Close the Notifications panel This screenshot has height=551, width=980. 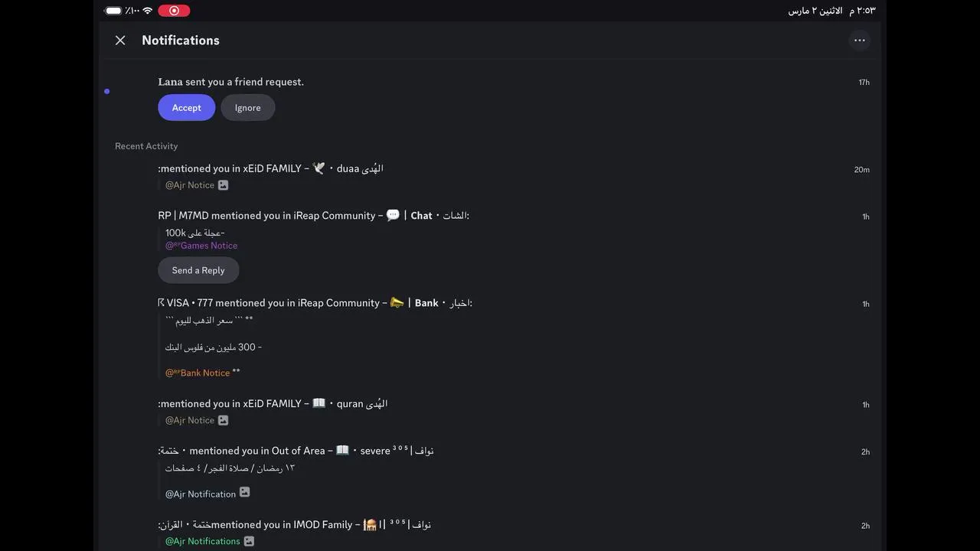pos(120,41)
